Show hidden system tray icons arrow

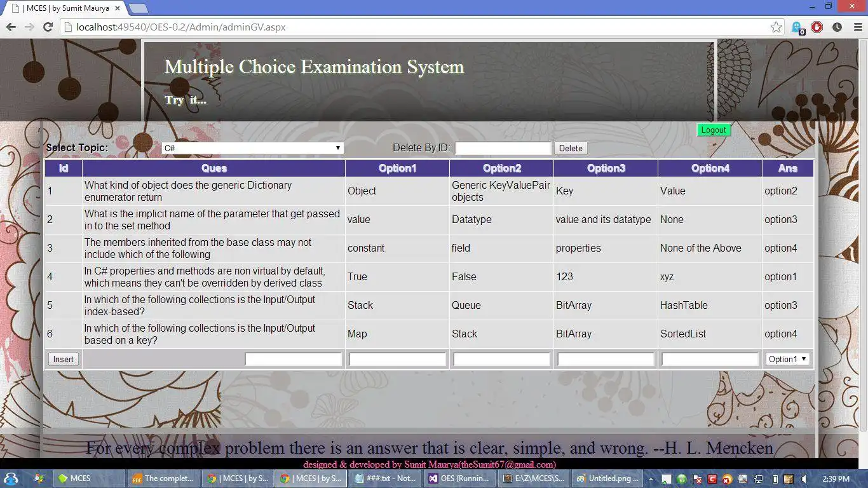pyautogui.click(x=651, y=478)
